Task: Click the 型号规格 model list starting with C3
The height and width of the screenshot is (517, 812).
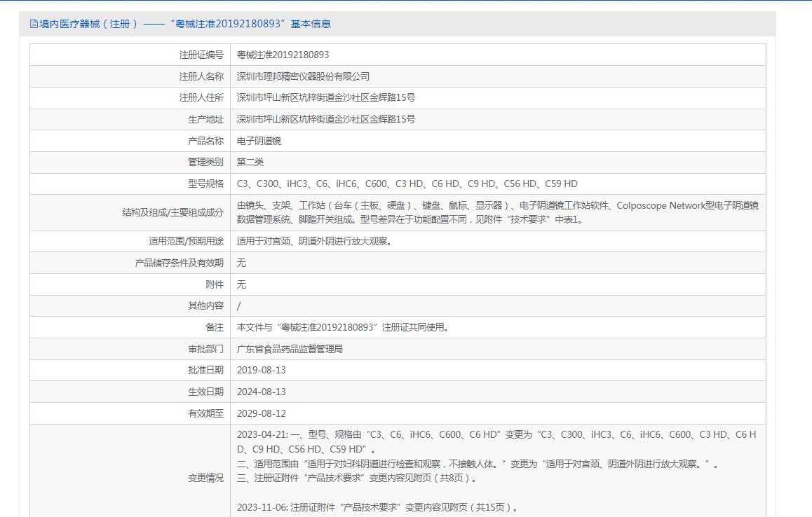Action: point(407,184)
